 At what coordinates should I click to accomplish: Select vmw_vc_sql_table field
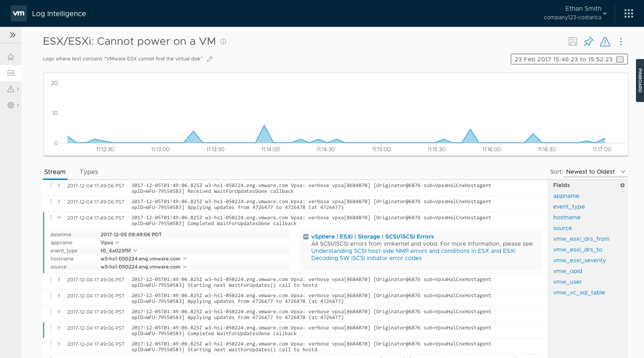pos(579,293)
